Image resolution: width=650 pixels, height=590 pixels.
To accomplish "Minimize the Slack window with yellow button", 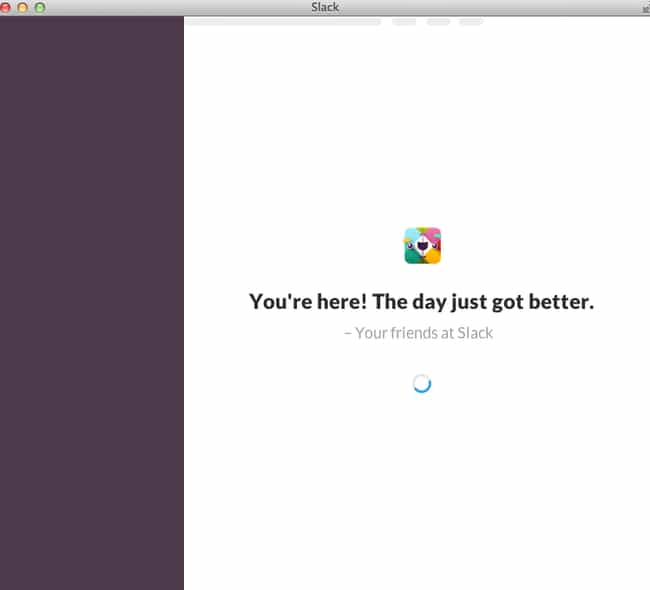I will point(23,7).
